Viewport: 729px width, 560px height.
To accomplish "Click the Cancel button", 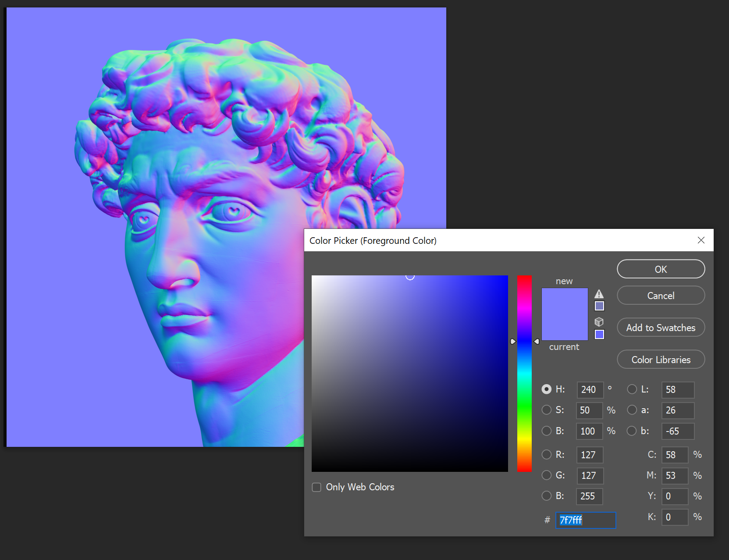I will click(x=661, y=296).
